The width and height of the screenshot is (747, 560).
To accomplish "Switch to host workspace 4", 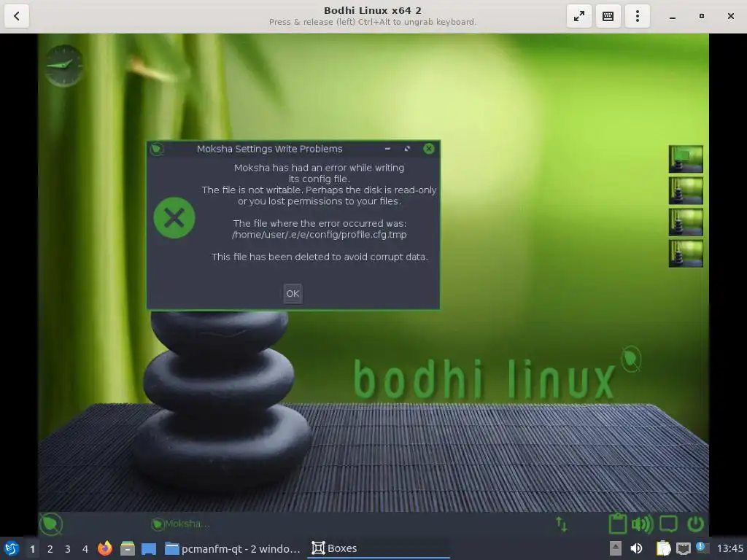I will point(85,549).
